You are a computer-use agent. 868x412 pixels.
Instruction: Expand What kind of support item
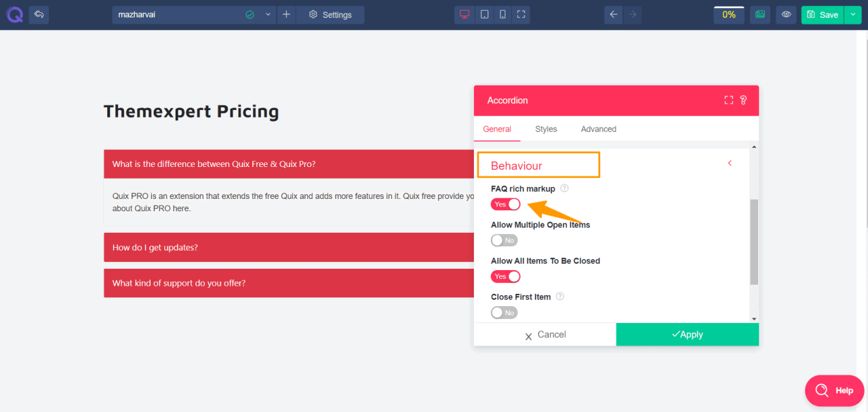pos(288,283)
